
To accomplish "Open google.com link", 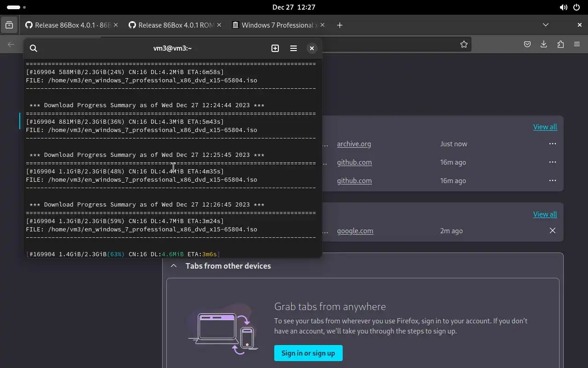I will coord(355,231).
